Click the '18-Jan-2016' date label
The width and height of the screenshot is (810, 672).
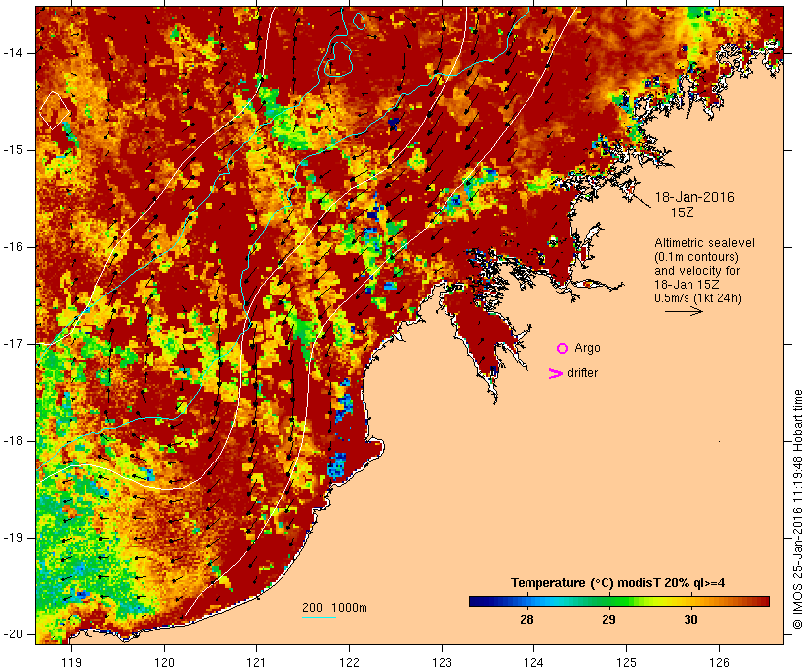[694, 197]
